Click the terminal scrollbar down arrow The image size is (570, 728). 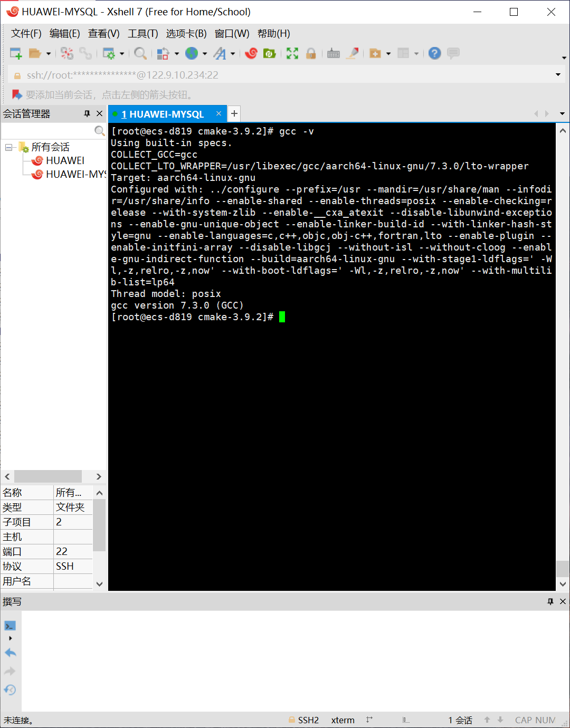point(563,584)
